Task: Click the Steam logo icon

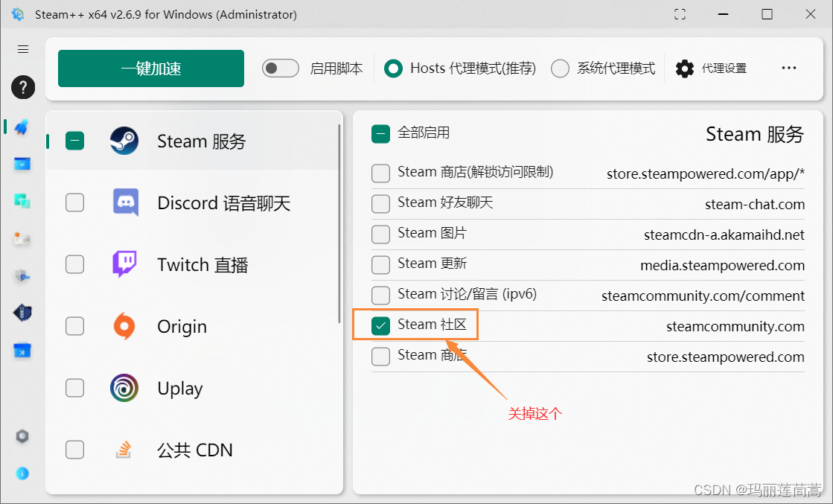Action: coord(124,141)
